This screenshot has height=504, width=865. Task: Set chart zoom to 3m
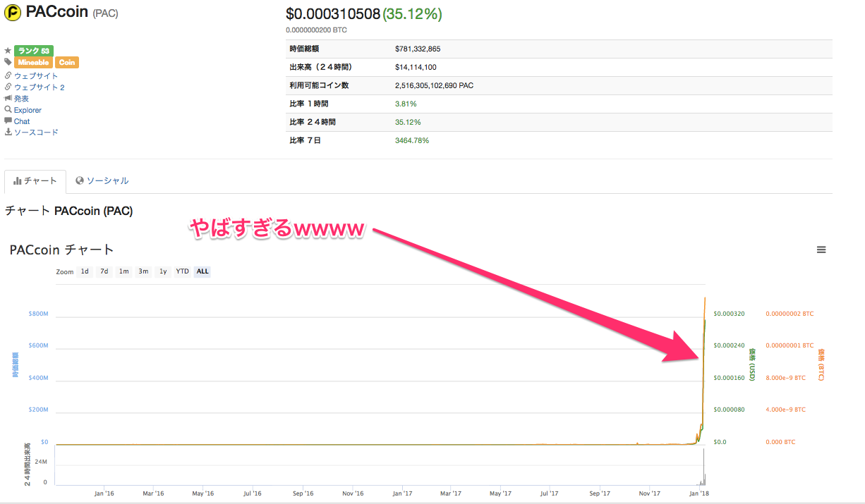click(x=143, y=271)
